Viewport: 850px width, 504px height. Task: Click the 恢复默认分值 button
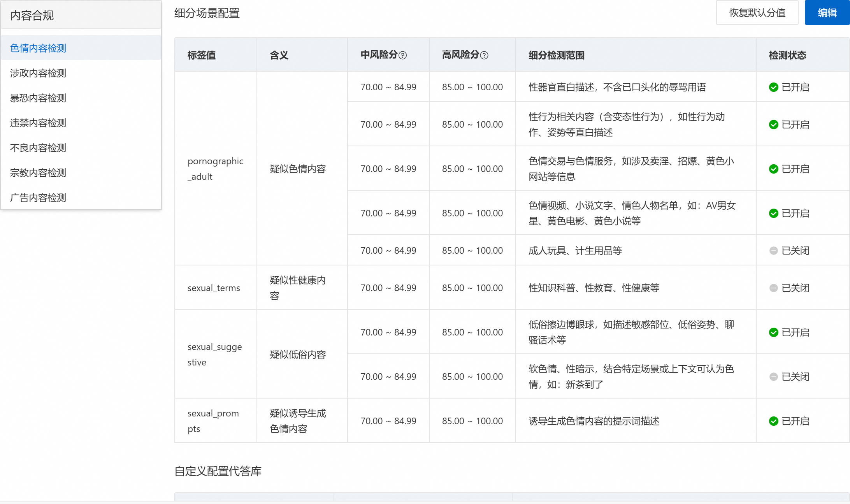[757, 13]
